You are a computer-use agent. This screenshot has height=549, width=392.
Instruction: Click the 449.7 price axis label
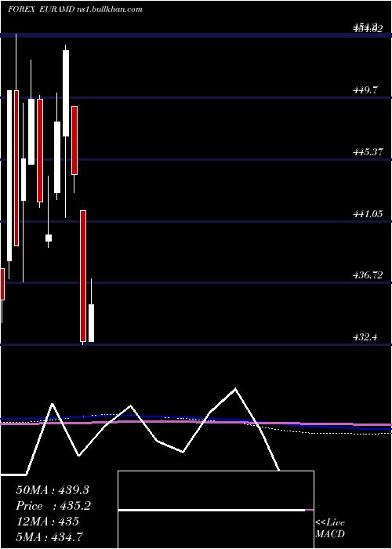point(365,90)
